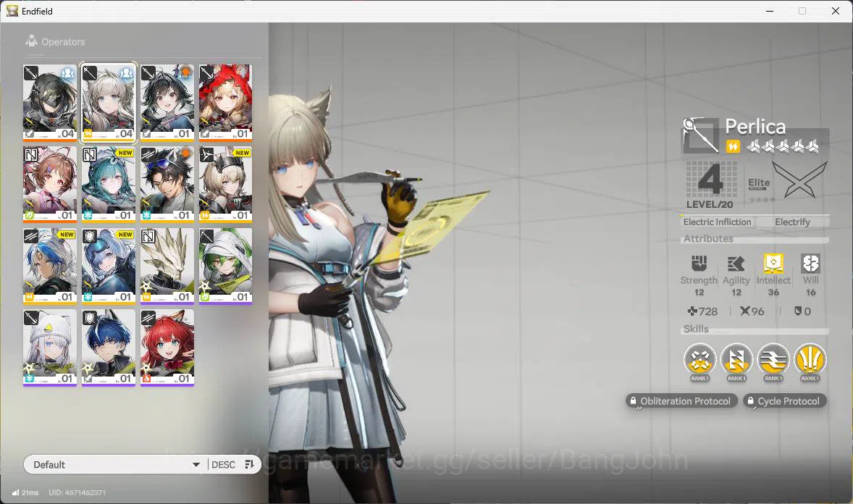
Task: Click the locked Obliteration Protocol button
Action: [681, 401]
